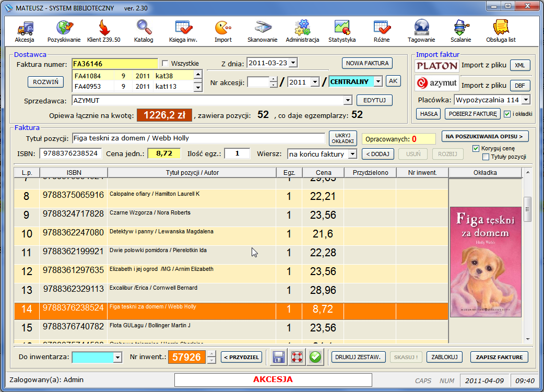Screen dimensions: 544x392
Task: Open the Akcesja module icon
Action: tap(25, 30)
